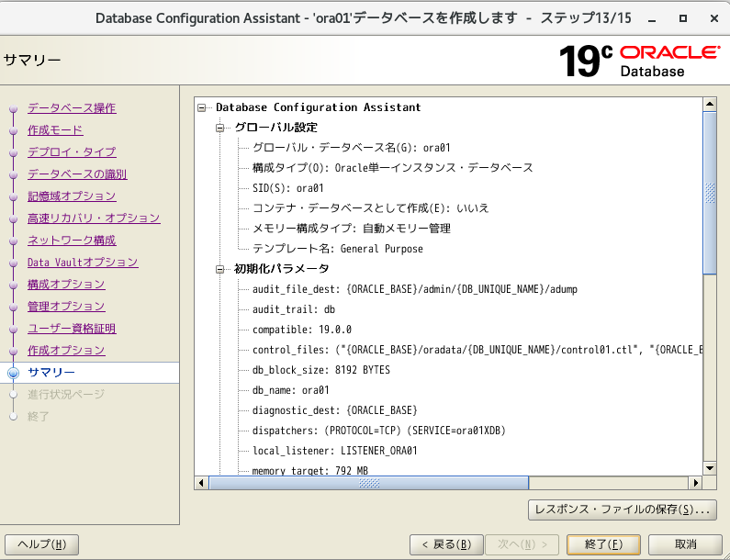Click the ヘルプ(H) button
The image size is (730, 560).
tap(42, 544)
